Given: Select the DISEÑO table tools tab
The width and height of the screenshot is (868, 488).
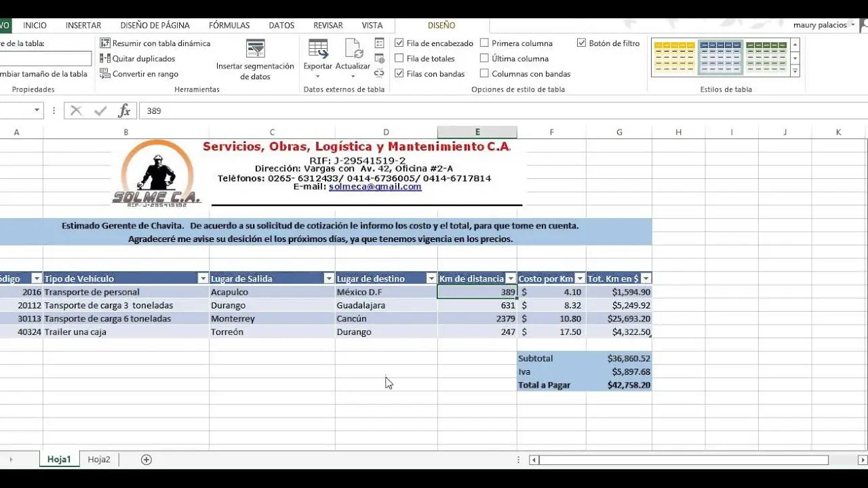Looking at the screenshot, I should click(441, 25).
